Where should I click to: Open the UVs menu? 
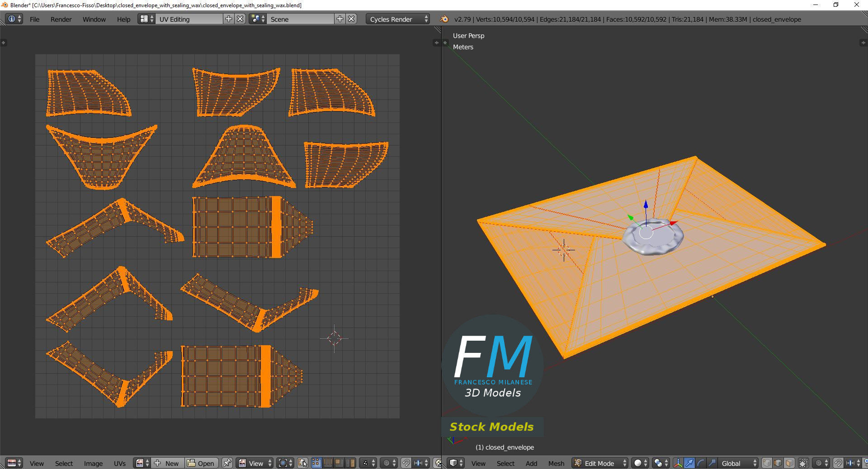click(120, 463)
